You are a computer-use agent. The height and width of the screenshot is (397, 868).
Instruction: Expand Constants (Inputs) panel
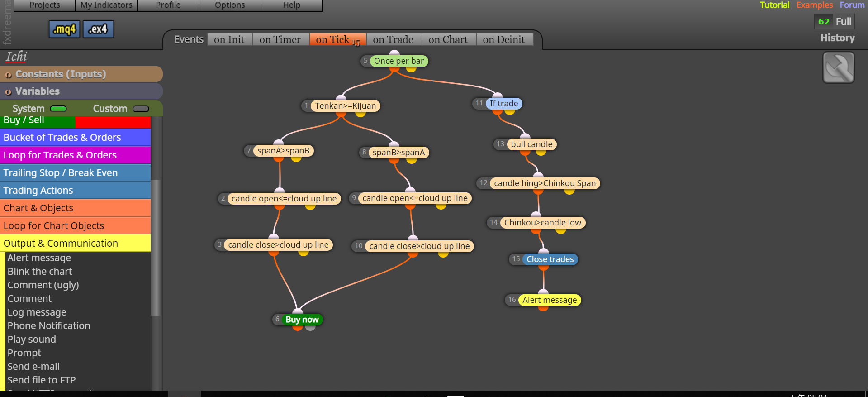pos(81,74)
